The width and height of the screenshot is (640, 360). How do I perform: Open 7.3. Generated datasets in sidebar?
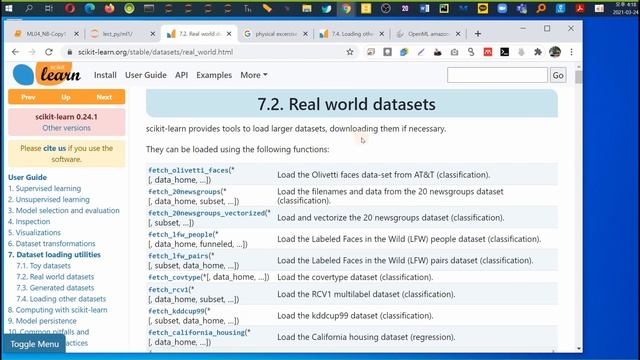pos(55,287)
